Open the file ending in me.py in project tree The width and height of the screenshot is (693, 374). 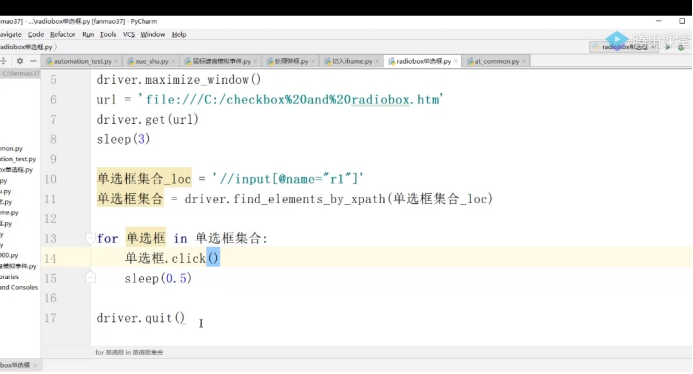[9, 213]
